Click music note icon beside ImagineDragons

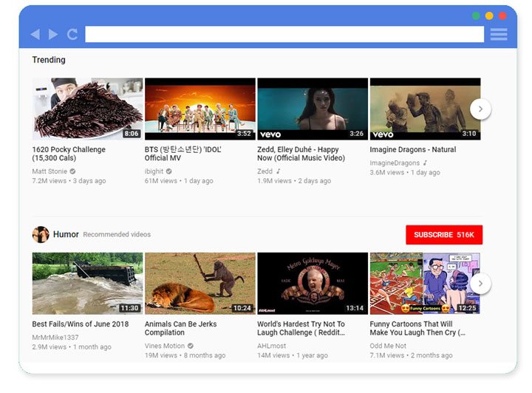coord(425,163)
